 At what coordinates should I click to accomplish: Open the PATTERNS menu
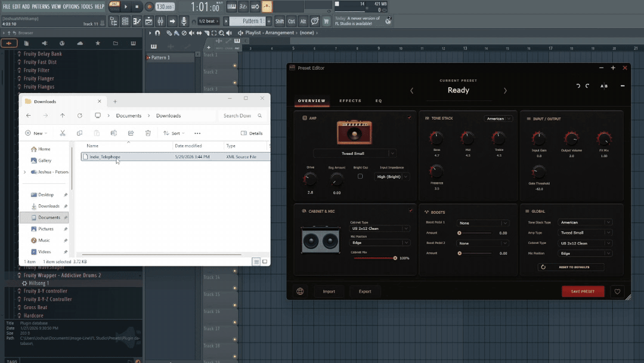pos(41,7)
